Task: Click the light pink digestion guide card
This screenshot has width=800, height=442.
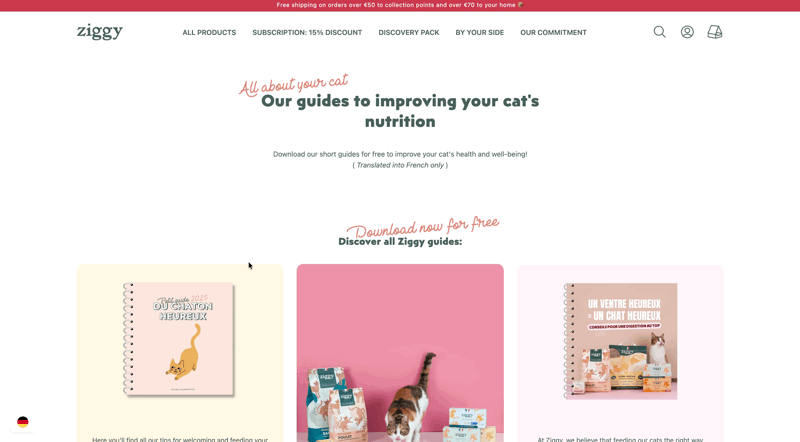Action: pyautogui.click(x=620, y=353)
